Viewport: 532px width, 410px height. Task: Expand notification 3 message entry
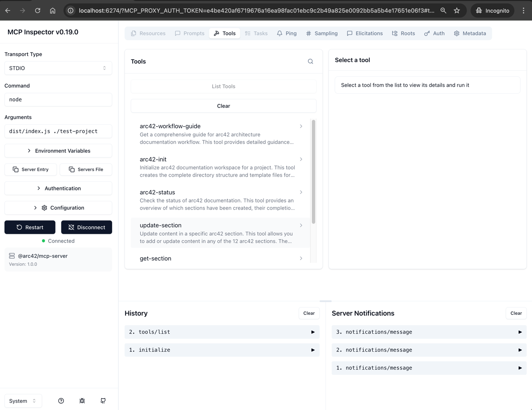[x=429, y=332]
